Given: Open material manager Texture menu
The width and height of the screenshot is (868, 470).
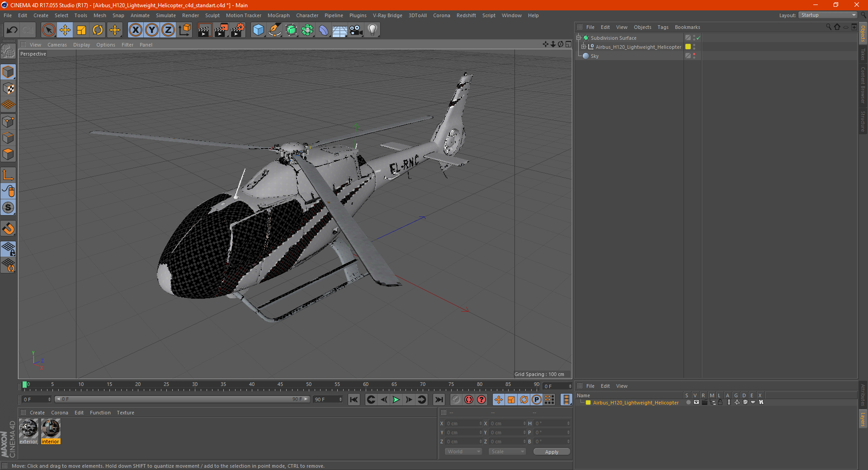Looking at the screenshot, I should pos(125,413).
